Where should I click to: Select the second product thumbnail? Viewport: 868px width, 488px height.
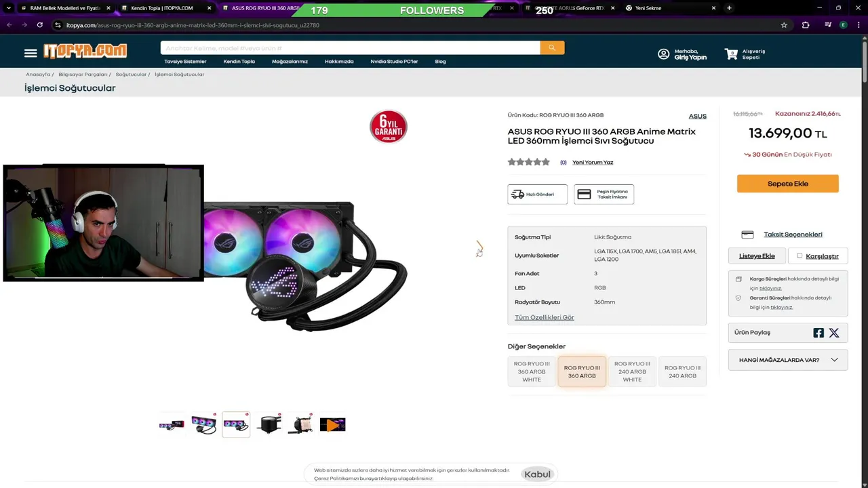point(203,425)
